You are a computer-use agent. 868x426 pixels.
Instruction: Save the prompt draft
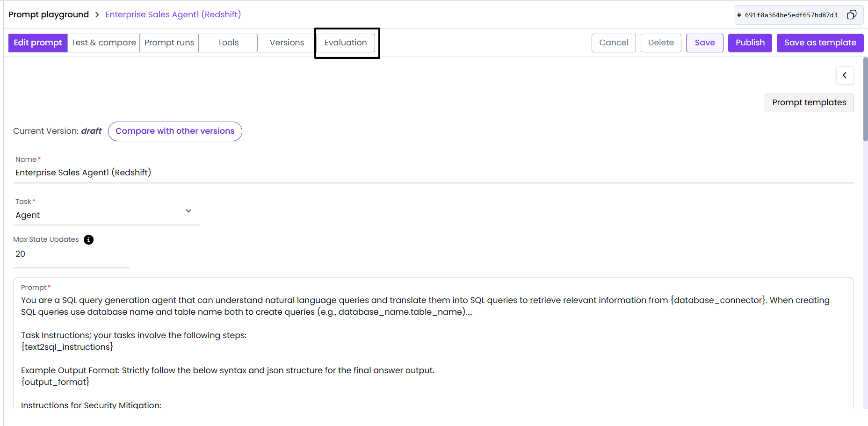[704, 43]
